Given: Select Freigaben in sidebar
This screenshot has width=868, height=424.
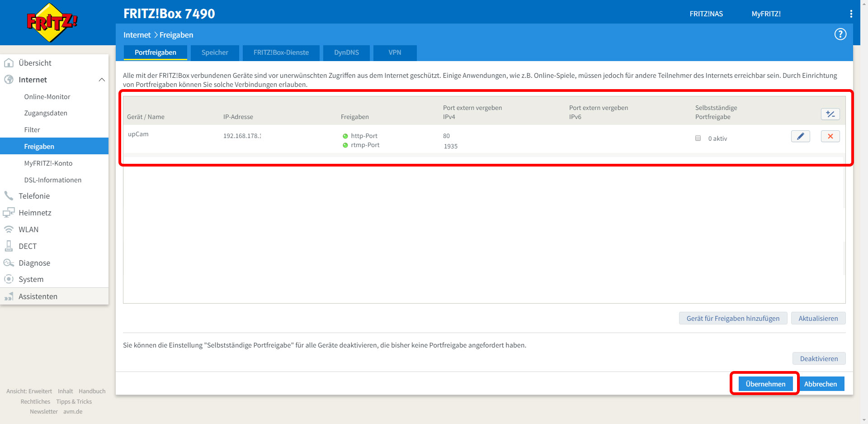Looking at the screenshot, I should (54, 146).
